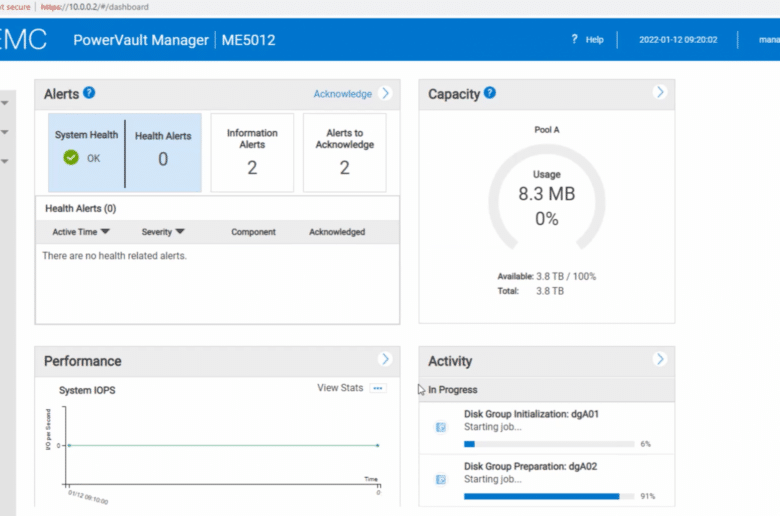The width and height of the screenshot is (780, 516).
Task: Click the 6% progress label
Action: tap(645, 444)
